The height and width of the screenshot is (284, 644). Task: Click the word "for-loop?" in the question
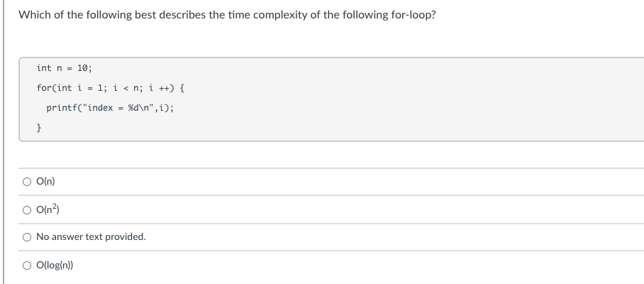point(413,15)
